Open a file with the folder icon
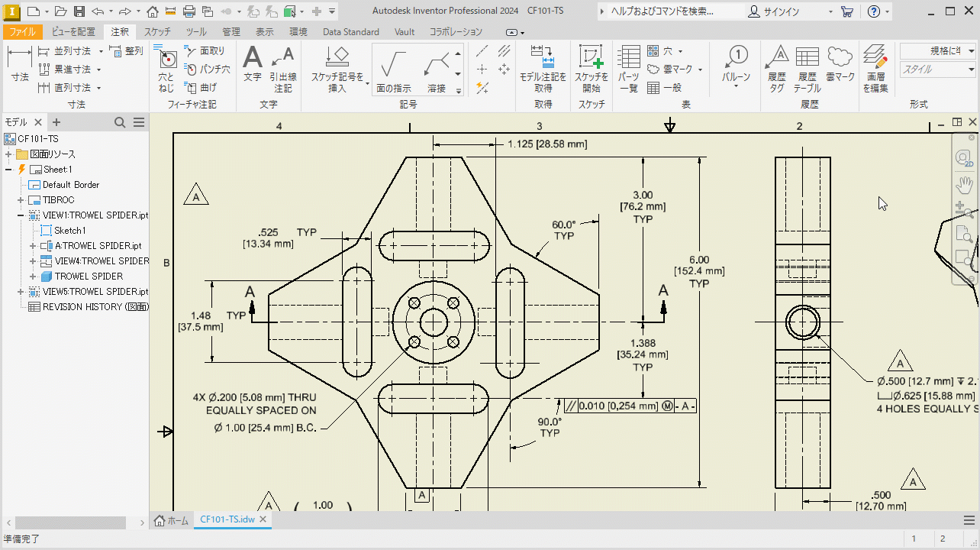 pos(61,11)
